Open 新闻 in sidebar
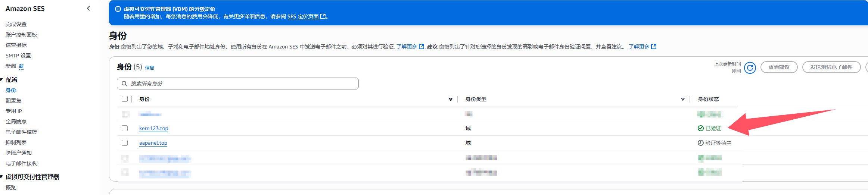This screenshot has height=195, width=868. [x=11, y=66]
